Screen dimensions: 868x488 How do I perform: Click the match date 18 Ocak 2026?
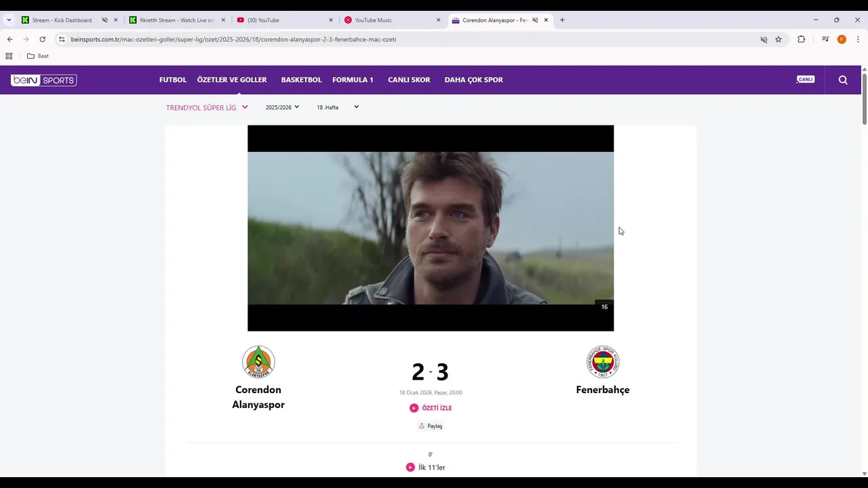431,392
